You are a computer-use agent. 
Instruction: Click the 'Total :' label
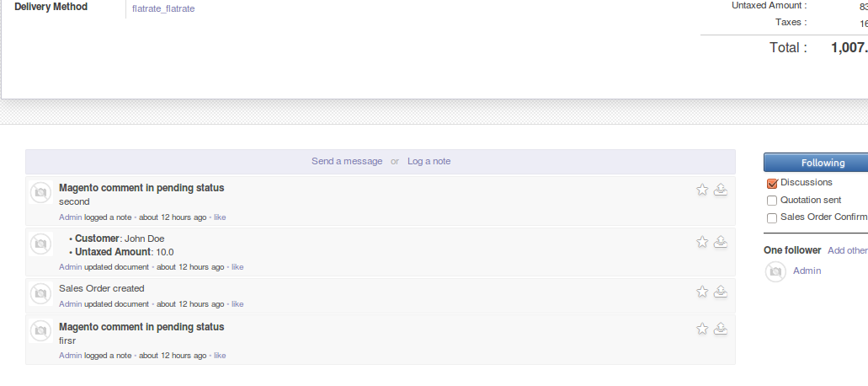(x=788, y=48)
